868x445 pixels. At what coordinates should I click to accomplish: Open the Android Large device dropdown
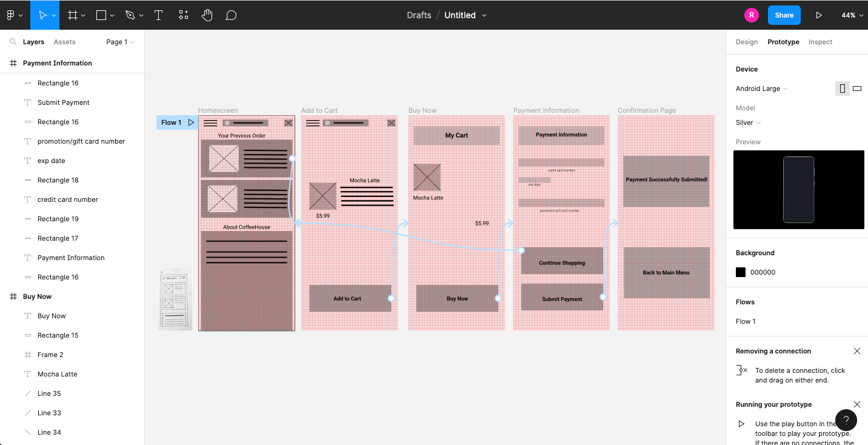coord(761,89)
